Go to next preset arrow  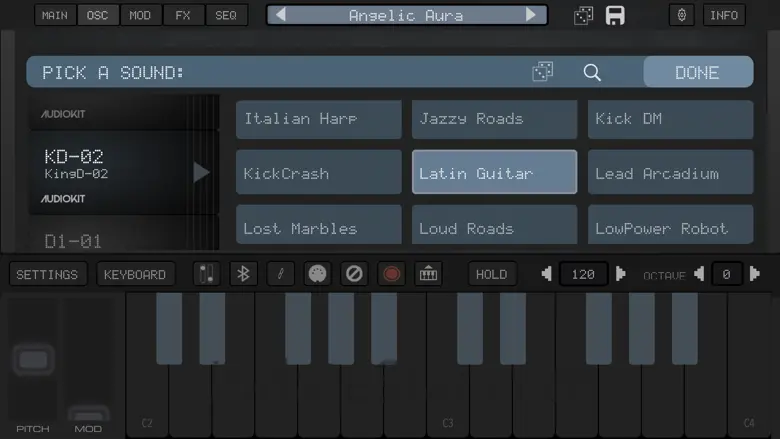(x=531, y=15)
